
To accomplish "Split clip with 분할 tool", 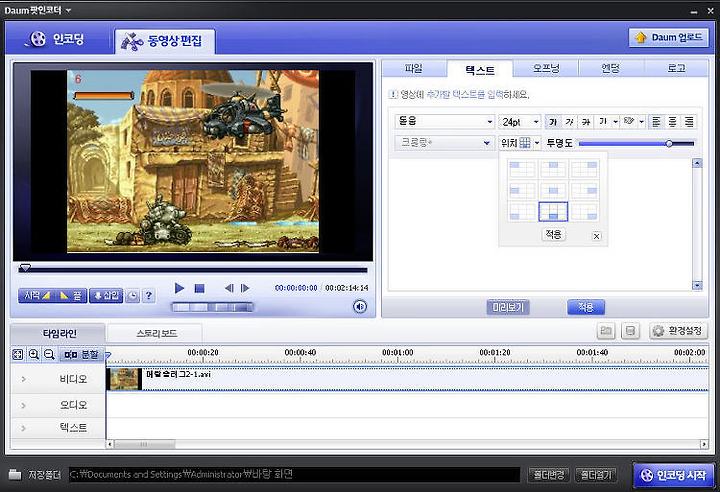I will point(81,354).
